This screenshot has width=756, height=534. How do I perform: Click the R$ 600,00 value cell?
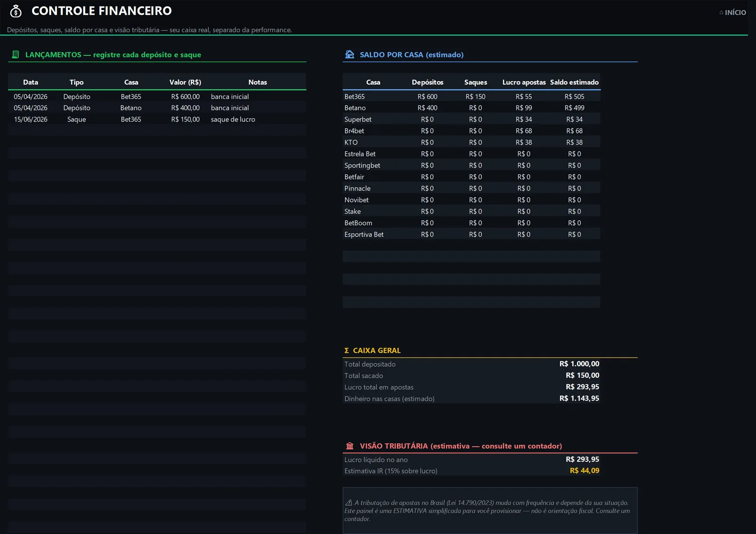[185, 97]
